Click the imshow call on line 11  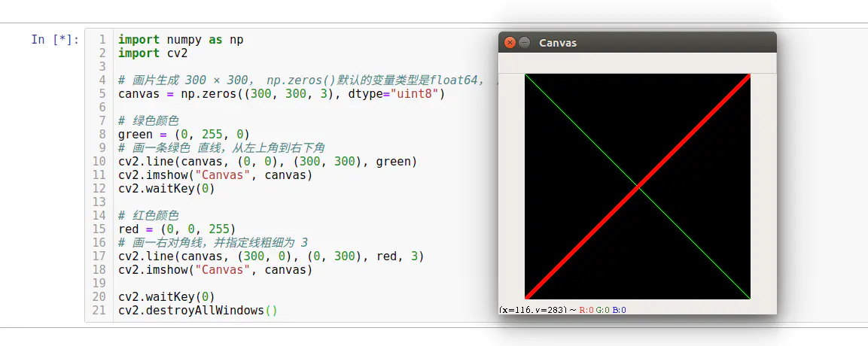215,175
